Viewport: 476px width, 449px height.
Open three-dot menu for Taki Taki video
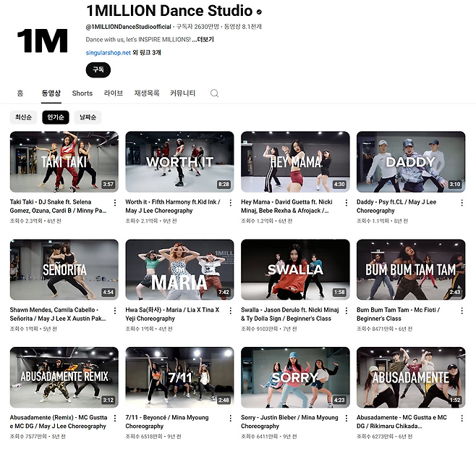pyautogui.click(x=115, y=203)
